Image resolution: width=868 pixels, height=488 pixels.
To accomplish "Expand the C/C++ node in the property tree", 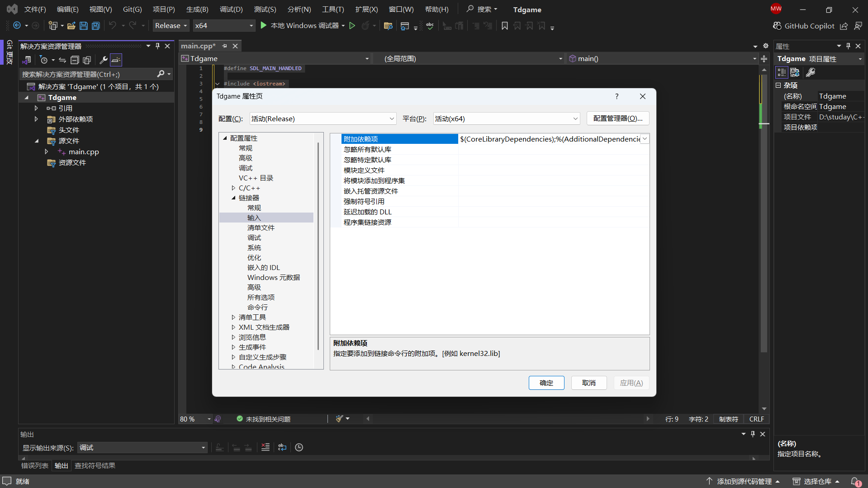I will pyautogui.click(x=233, y=188).
